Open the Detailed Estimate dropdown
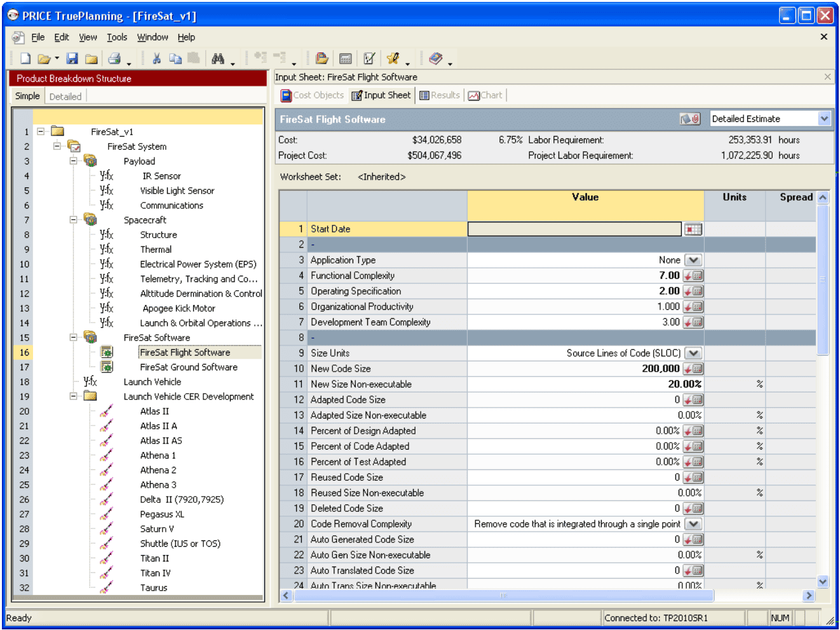The image size is (840, 630). pos(824,119)
